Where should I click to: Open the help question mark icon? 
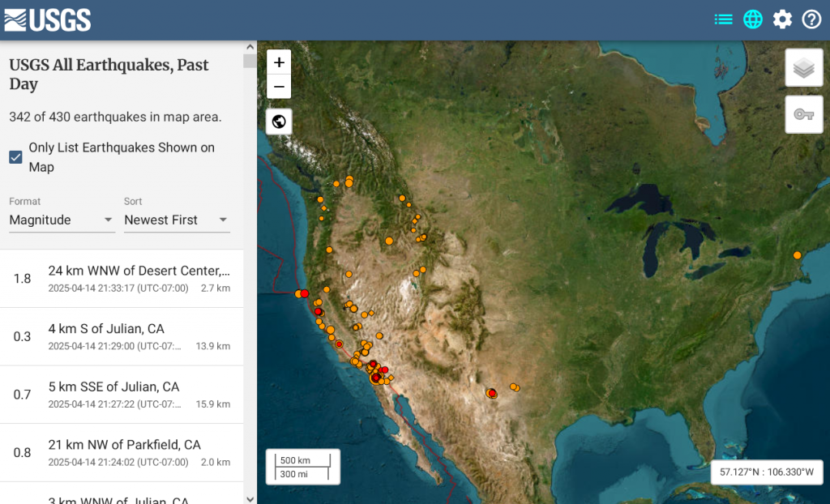[811, 19]
